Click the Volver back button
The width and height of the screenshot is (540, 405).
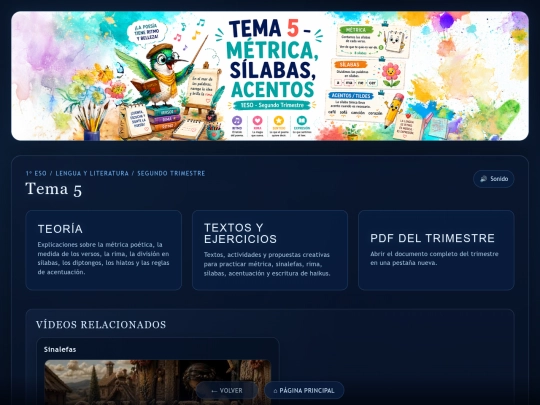[227, 391]
